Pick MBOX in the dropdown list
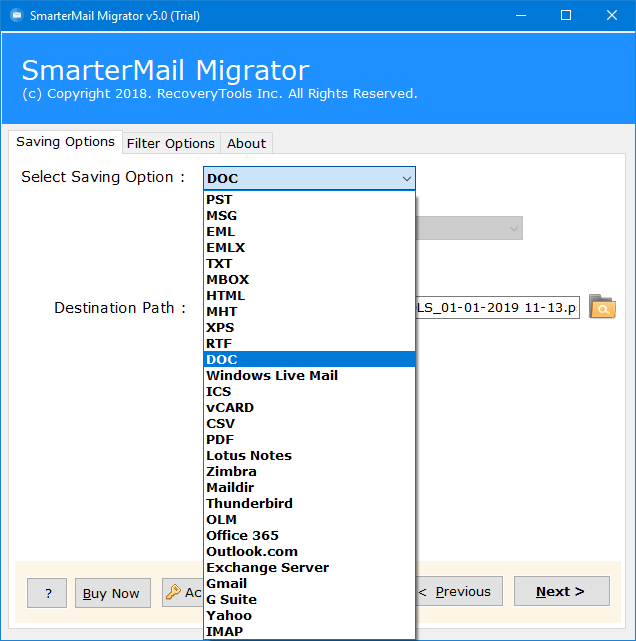Image resolution: width=636 pixels, height=641 pixels. point(309,279)
